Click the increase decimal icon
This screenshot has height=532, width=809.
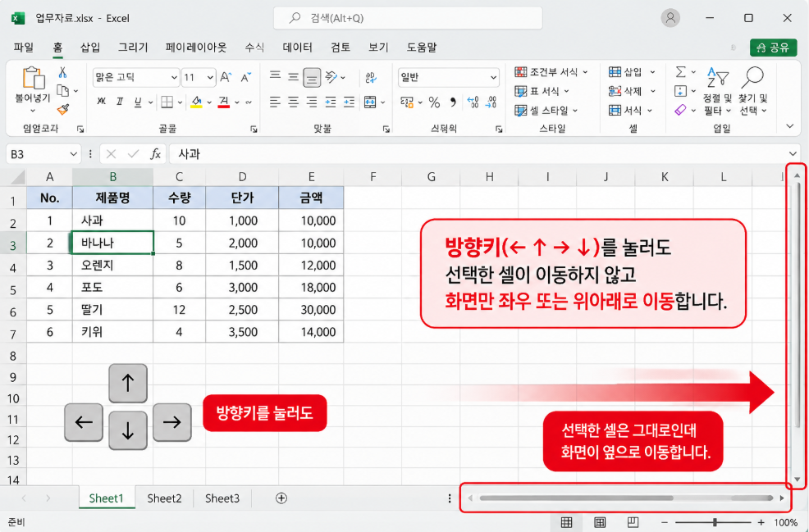click(x=473, y=102)
